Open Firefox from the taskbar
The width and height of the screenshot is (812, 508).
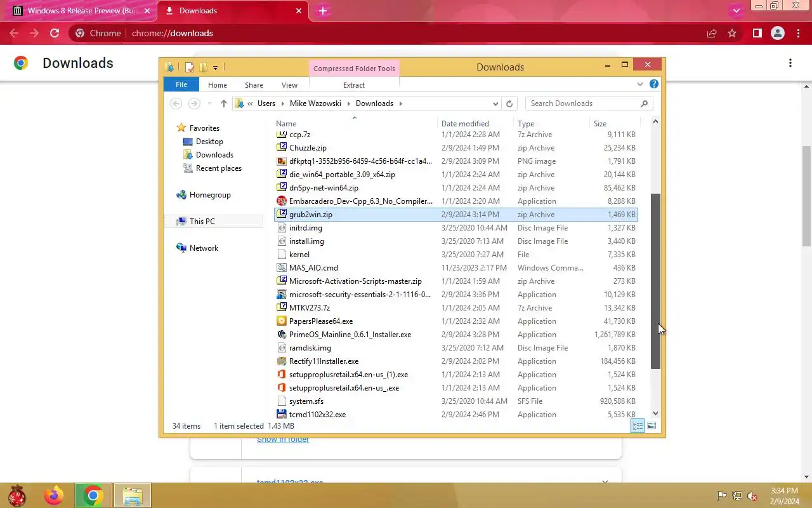(x=54, y=495)
